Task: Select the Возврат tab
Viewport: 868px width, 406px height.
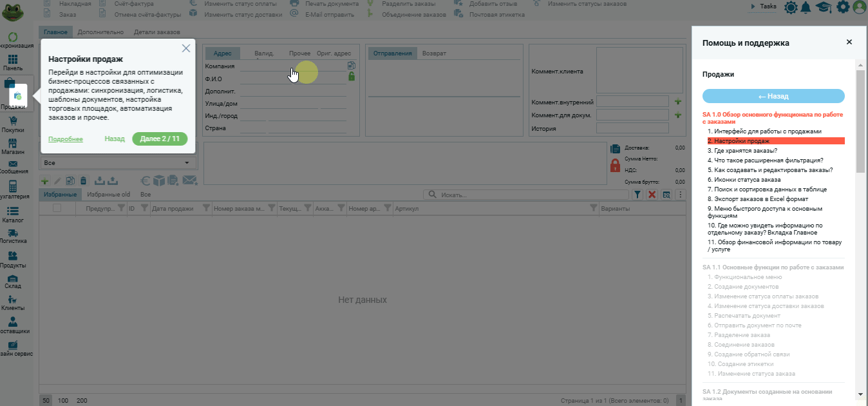Action: click(x=433, y=53)
